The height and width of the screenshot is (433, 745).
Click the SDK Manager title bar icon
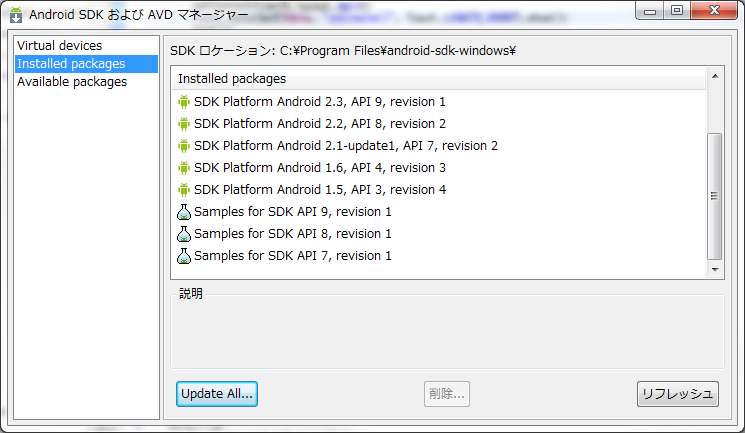[x=16, y=15]
